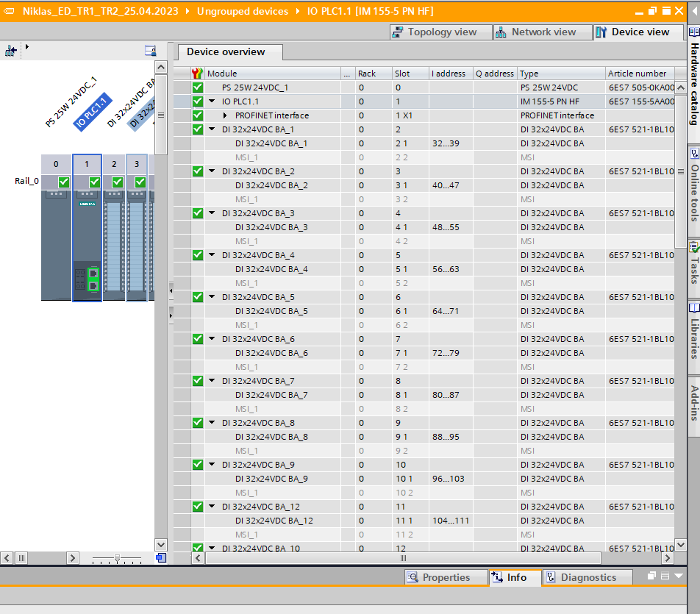The image size is (700, 614).
Task: Click the status check icon for PS 25W 24VDC_1
Action: pos(197,88)
